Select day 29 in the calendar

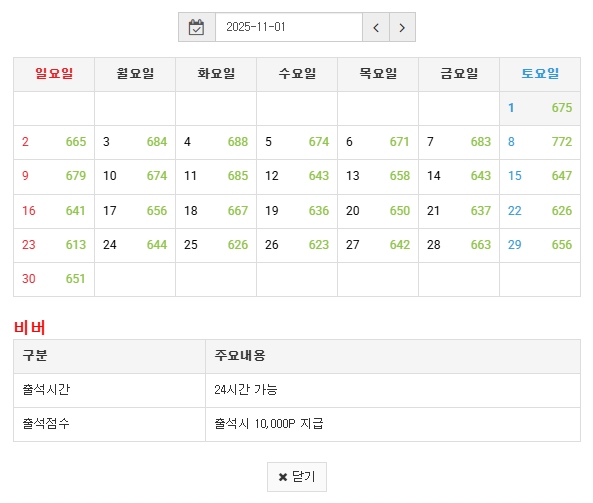pos(540,245)
